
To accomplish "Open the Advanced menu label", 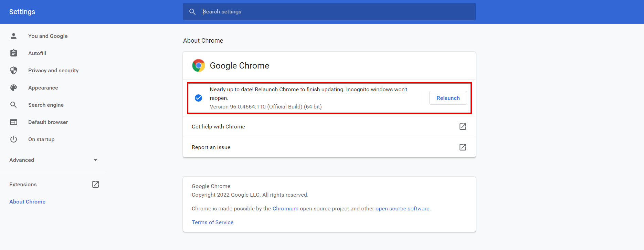I will pos(22,160).
